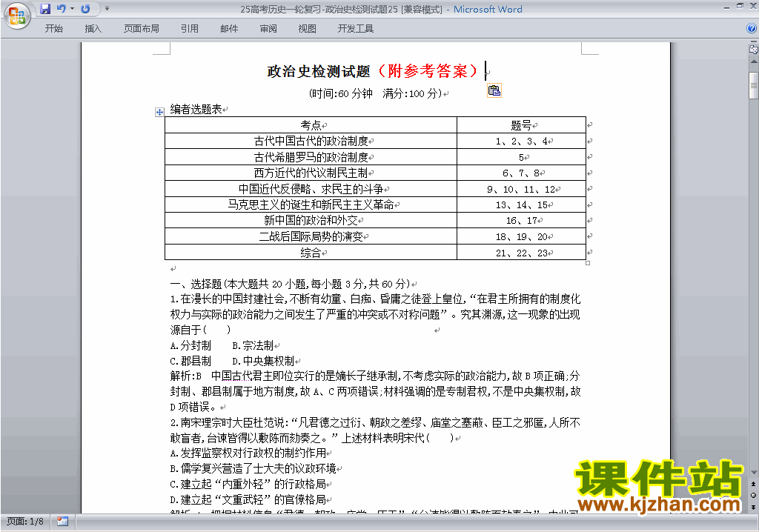The image size is (759, 532).
Task: Click the Paste Options icon near title
Action: 494,90
